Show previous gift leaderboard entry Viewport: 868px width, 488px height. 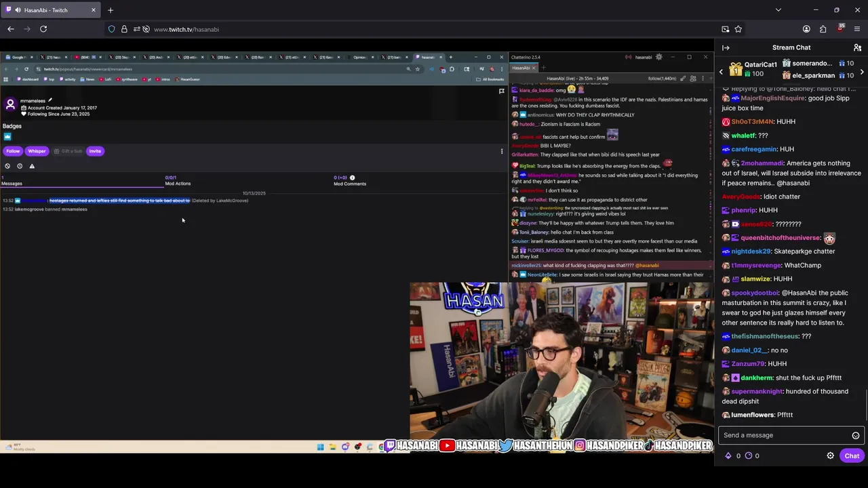click(x=722, y=71)
